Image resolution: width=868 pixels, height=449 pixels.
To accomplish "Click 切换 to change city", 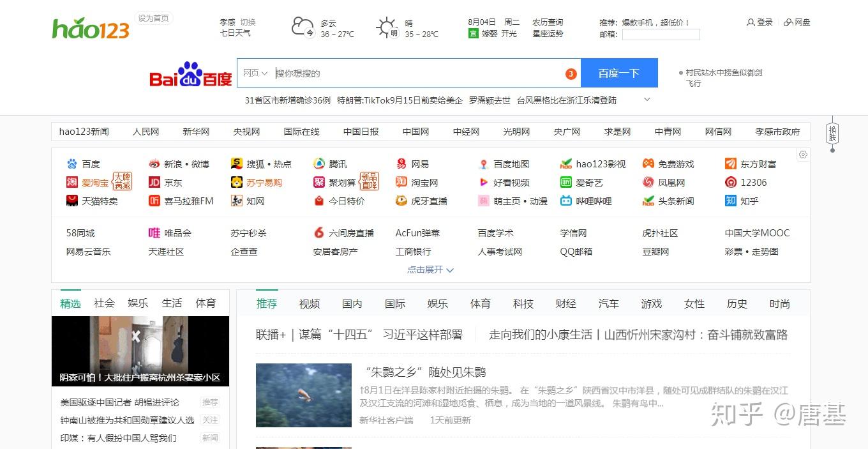I will coord(248,22).
